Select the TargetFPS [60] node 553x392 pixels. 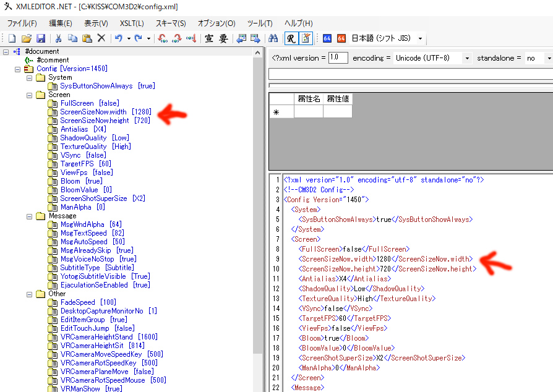pos(86,164)
